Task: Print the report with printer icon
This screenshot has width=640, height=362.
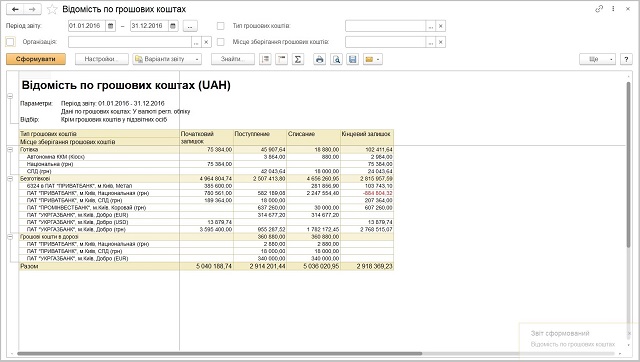Action: 320,59
